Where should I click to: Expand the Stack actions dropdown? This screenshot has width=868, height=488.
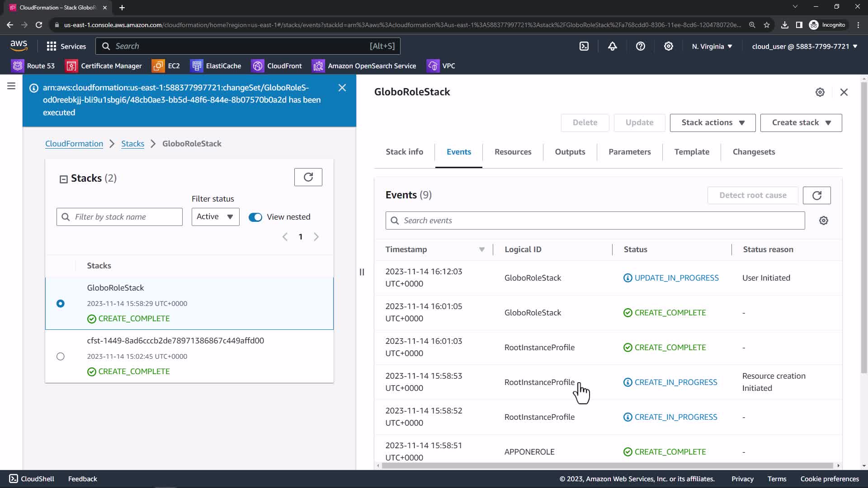(712, 122)
